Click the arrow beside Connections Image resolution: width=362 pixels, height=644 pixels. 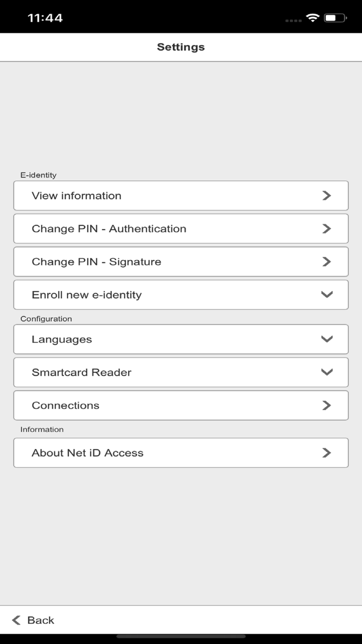point(326,405)
